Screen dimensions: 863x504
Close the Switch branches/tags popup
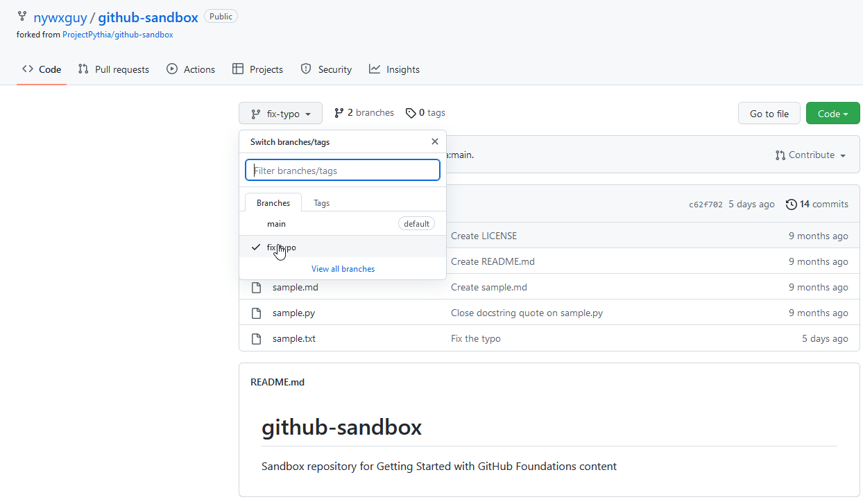[x=435, y=141]
